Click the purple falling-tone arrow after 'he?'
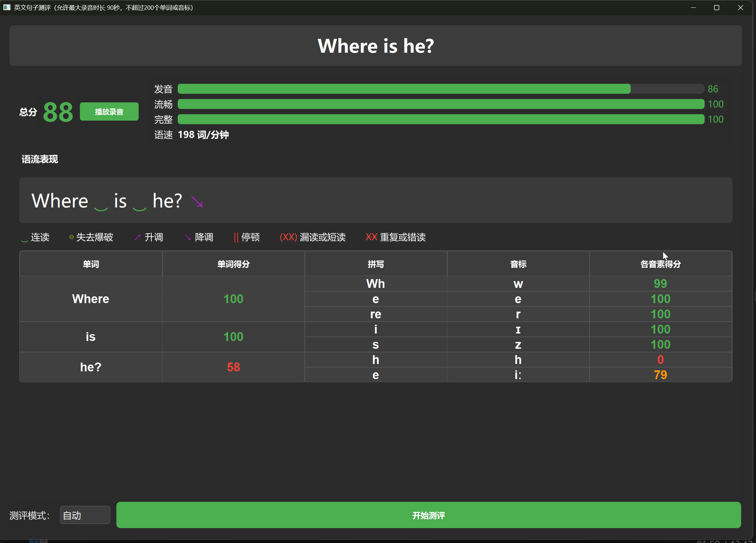 coord(197,202)
